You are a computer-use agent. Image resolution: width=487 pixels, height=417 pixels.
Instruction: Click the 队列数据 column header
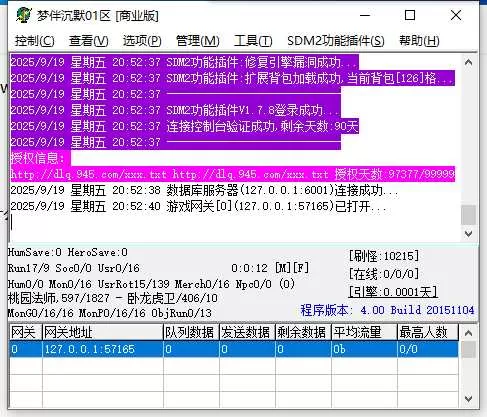pyautogui.click(x=191, y=332)
